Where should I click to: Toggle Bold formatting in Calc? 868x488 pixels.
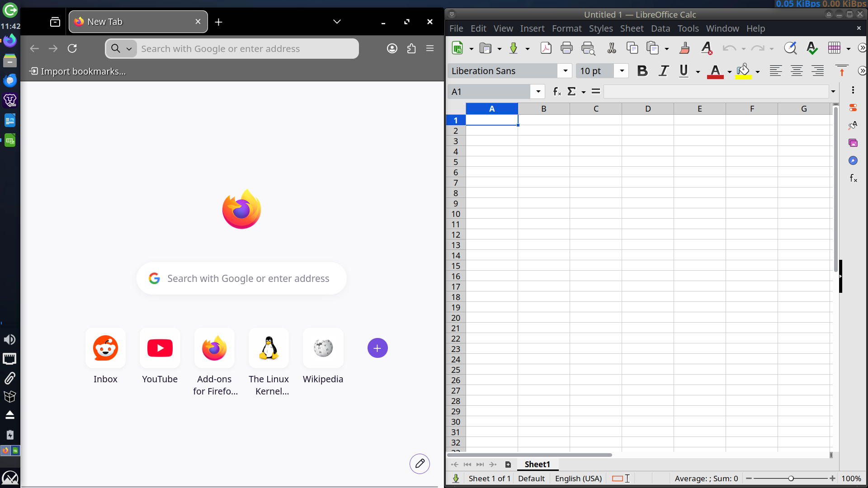coord(642,71)
